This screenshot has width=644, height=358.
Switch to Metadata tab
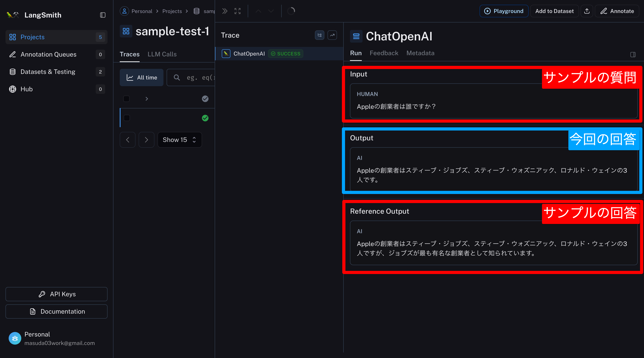pos(420,53)
